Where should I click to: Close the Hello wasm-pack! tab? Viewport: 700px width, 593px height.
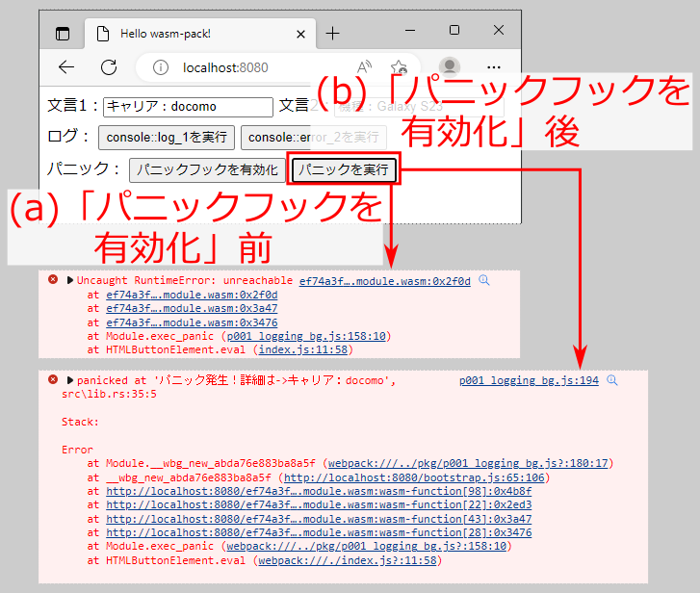click(300, 34)
